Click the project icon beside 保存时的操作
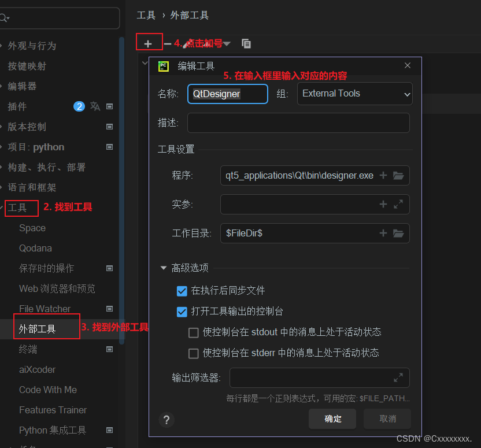481x448 pixels. tap(109, 268)
